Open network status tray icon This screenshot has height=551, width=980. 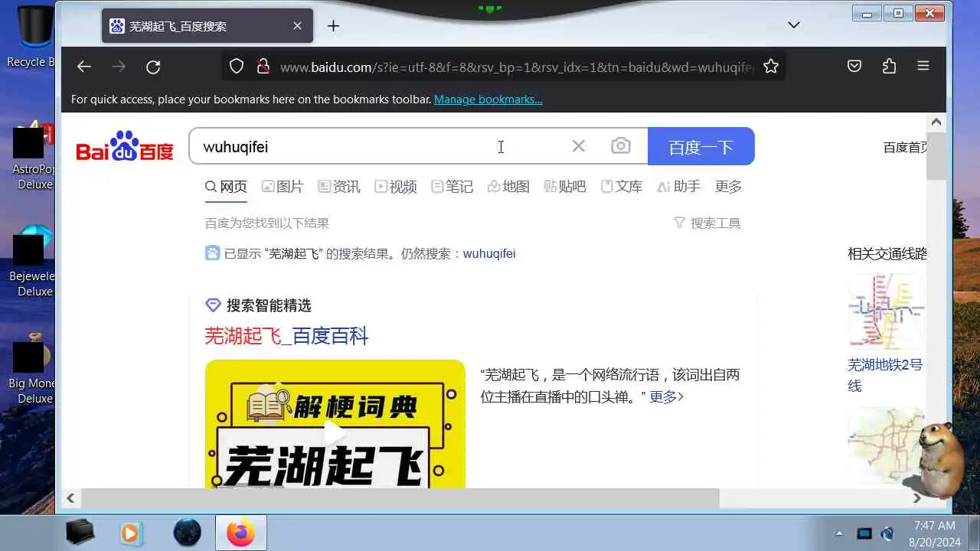click(864, 533)
